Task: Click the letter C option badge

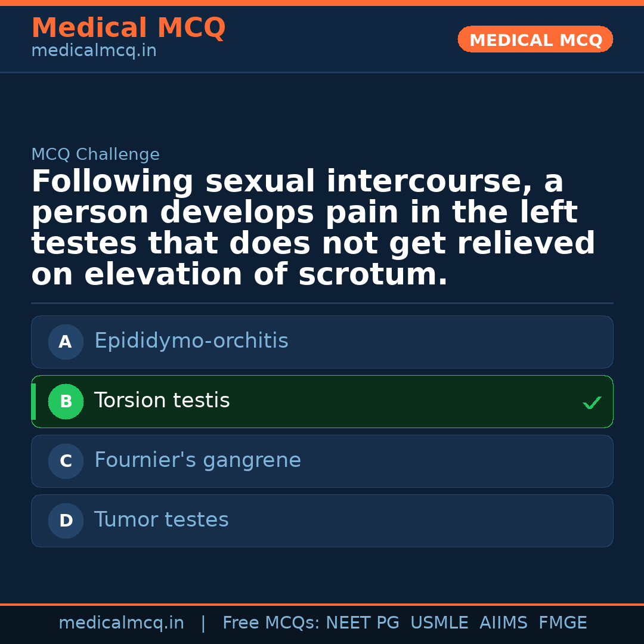Action: pyautogui.click(x=66, y=462)
